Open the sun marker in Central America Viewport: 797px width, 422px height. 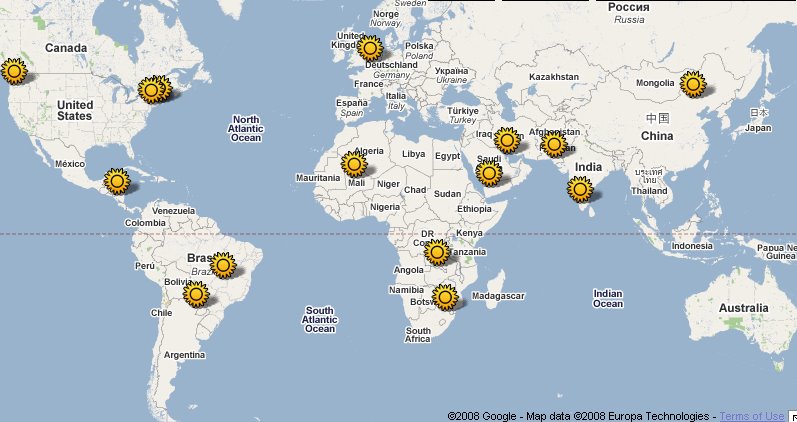[x=117, y=181]
